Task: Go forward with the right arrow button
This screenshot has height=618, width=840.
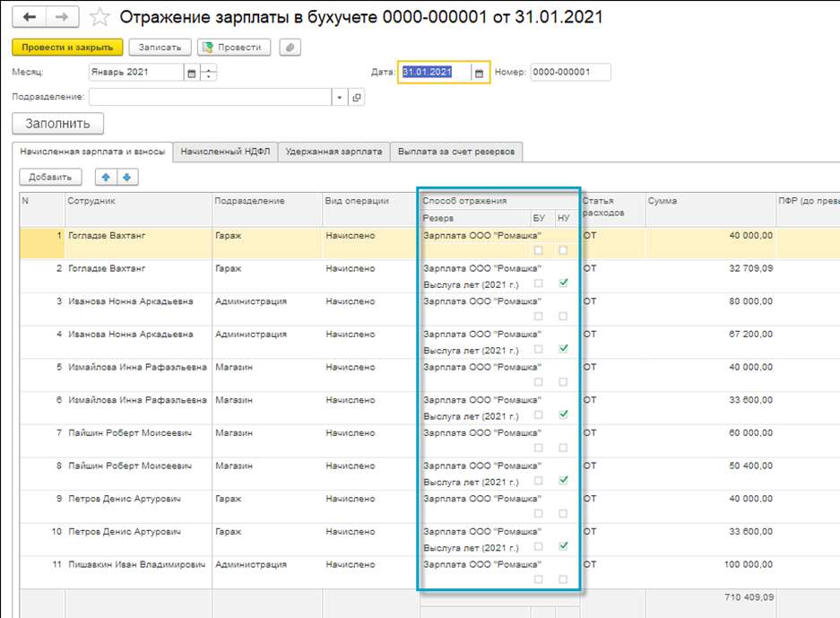Action: click(x=62, y=17)
